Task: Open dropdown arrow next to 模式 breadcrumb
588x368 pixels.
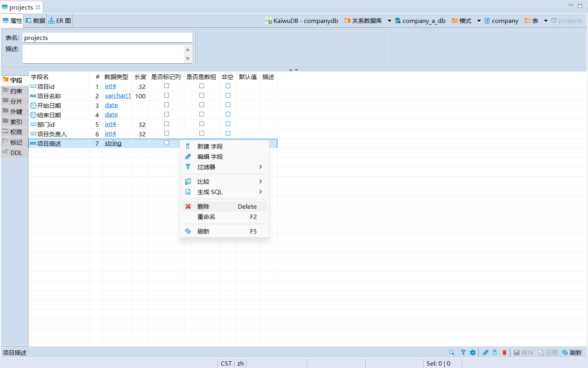Action: (479, 21)
